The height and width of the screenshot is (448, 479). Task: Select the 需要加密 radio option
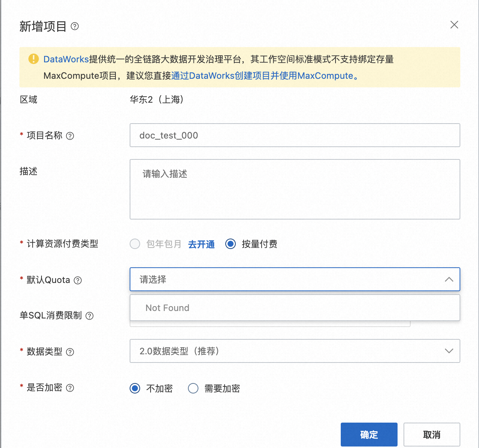pos(193,388)
